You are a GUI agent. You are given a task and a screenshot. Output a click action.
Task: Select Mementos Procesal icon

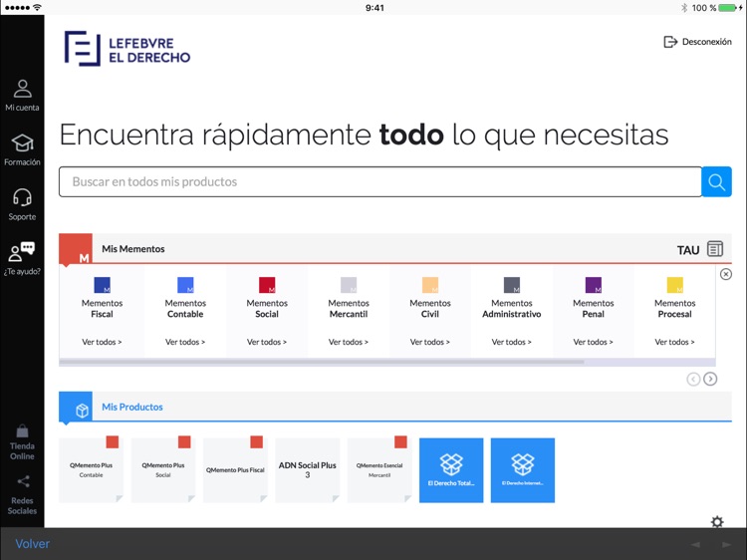(x=674, y=285)
